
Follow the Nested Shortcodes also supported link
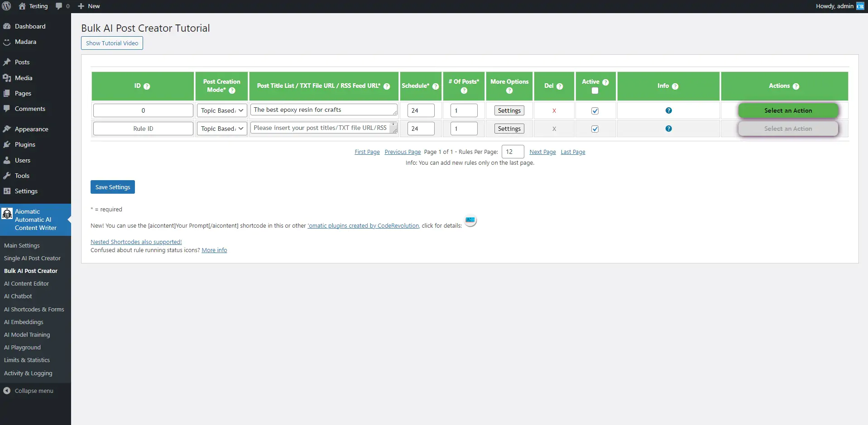tap(136, 242)
